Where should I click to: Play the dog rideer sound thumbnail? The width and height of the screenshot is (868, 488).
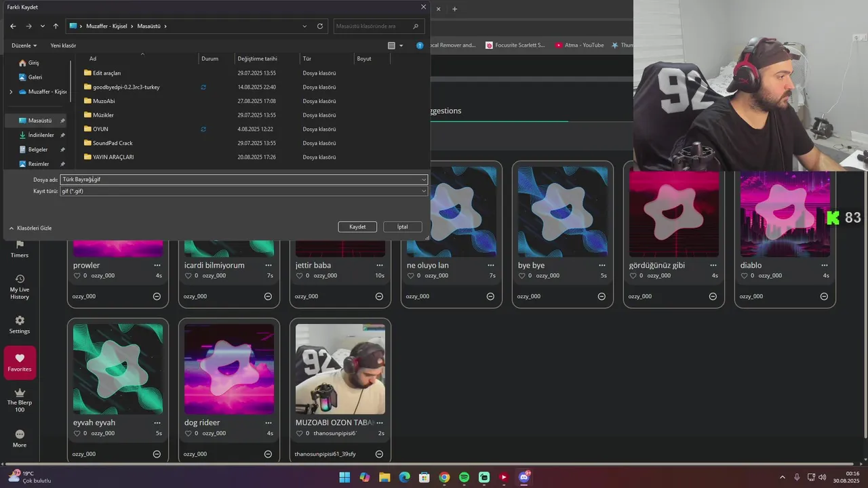pyautogui.click(x=229, y=369)
